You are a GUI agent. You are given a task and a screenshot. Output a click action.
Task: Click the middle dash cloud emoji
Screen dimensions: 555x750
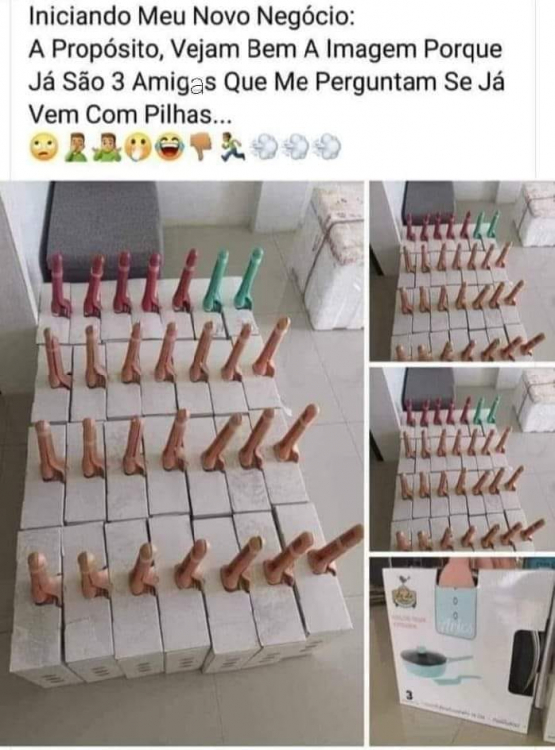tap(295, 147)
